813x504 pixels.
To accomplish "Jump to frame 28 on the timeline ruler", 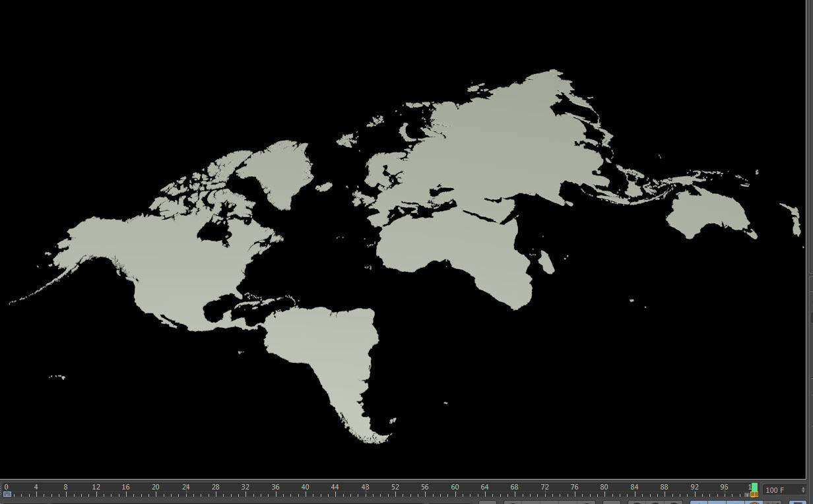I will 215,487.
